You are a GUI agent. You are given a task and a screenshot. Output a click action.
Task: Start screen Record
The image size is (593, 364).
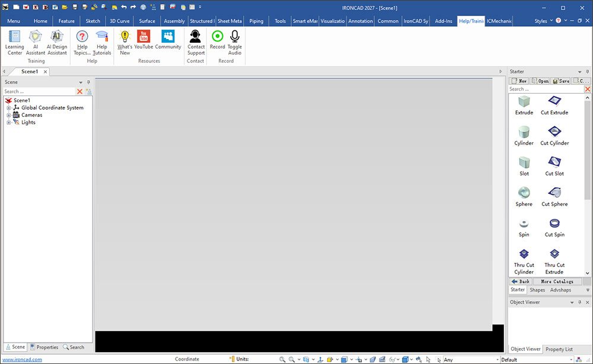218,40
